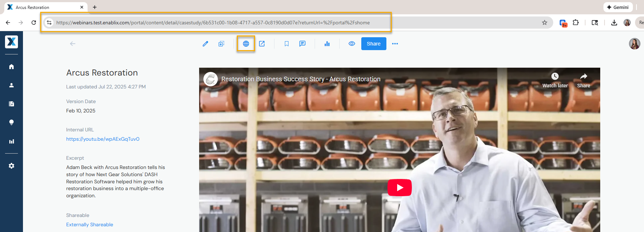Click the Externally Shareable link
Screen dimensions: 644x232
coord(90,224)
